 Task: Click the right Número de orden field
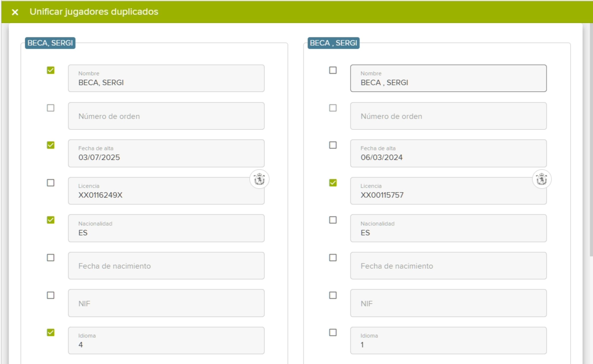pos(449,116)
